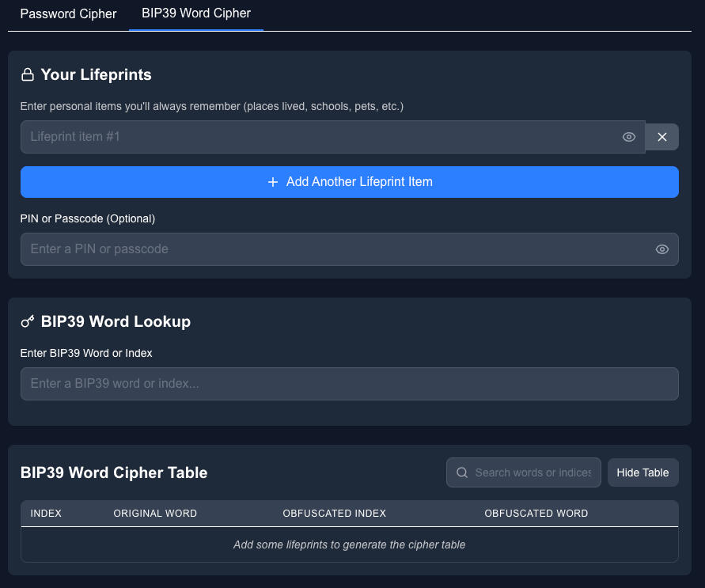Focus the BIP39 word or index input
The height and width of the screenshot is (588, 705).
tap(349, 384)
